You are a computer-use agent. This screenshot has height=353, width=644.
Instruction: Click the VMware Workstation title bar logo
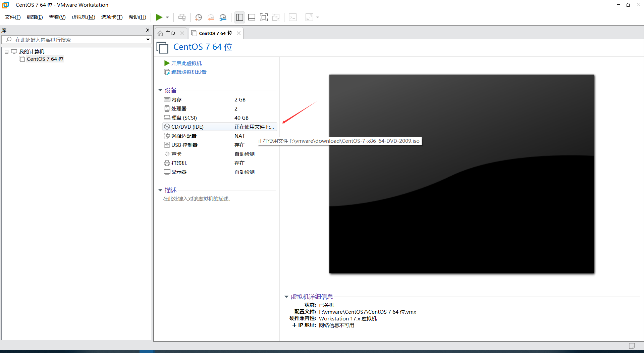(x=5, y=5)
